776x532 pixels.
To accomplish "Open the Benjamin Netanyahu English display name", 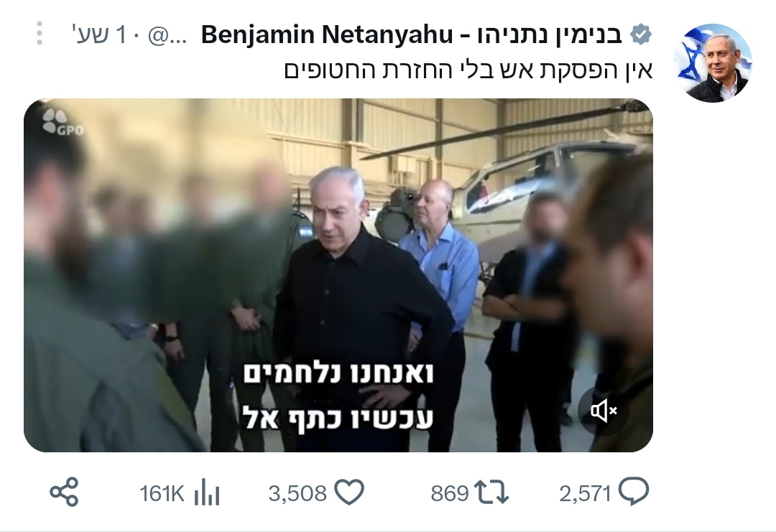I will click(327, 34).
